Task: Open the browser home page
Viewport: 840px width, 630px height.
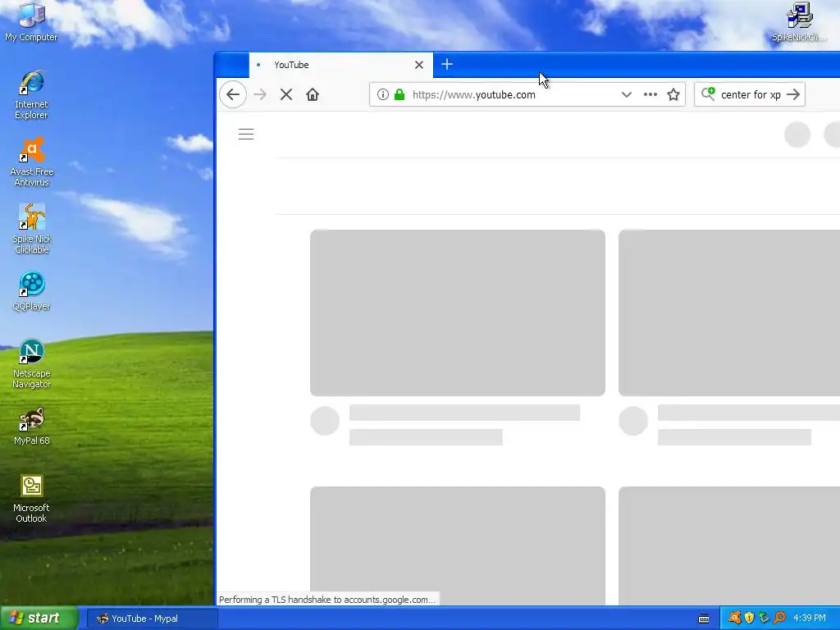Action: pyautogui.click(x=313, y=95)
